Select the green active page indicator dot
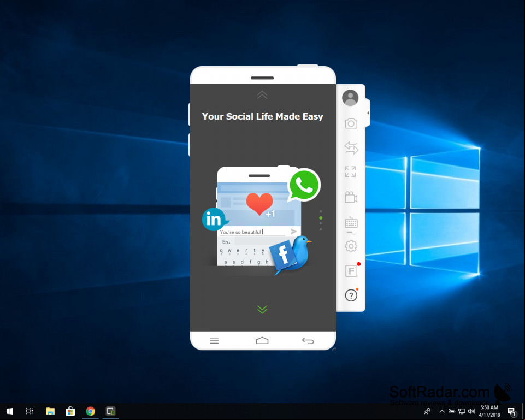The height and width of the screenshot is (420, 525). pos(321,218)
